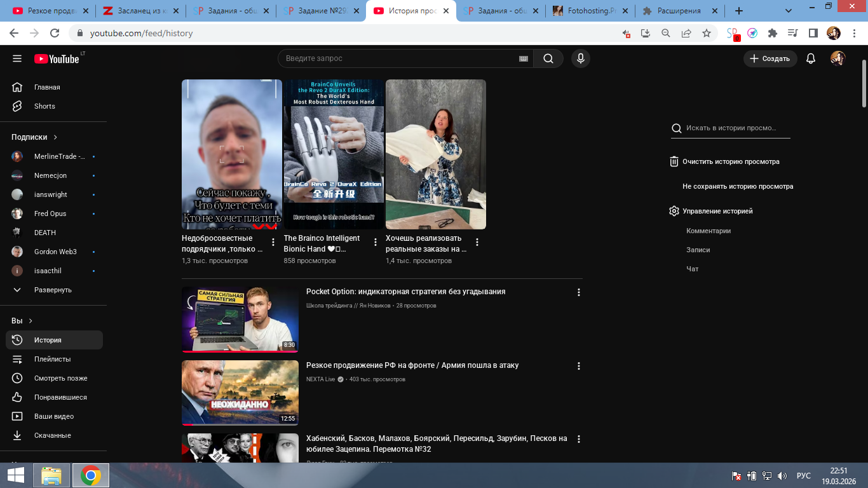868x488 pixels.
Task: Expand subscriptions list with 'Развернуть'
Action: click(x=52, y=290)
